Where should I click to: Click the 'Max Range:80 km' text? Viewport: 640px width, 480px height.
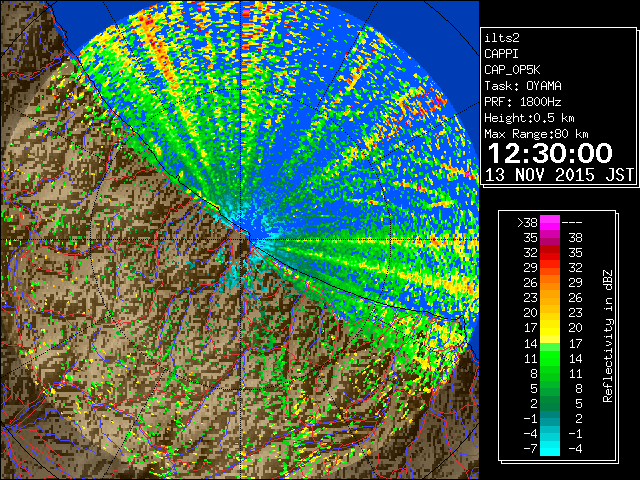coord(536,134)
